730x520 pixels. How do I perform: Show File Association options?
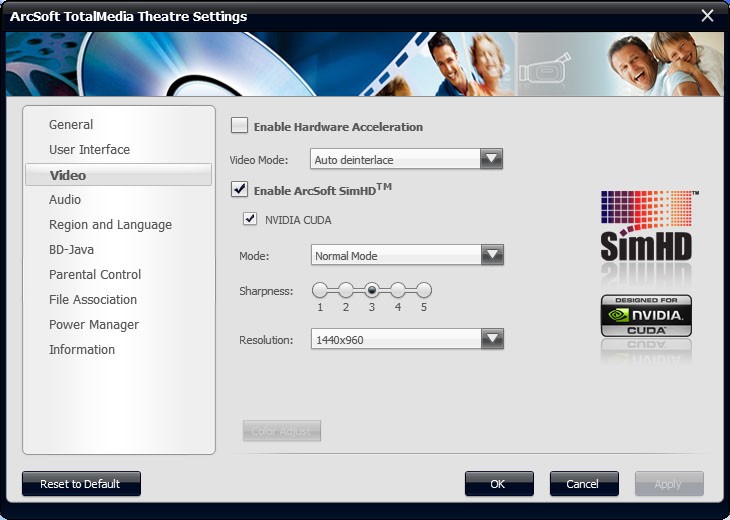93,300
